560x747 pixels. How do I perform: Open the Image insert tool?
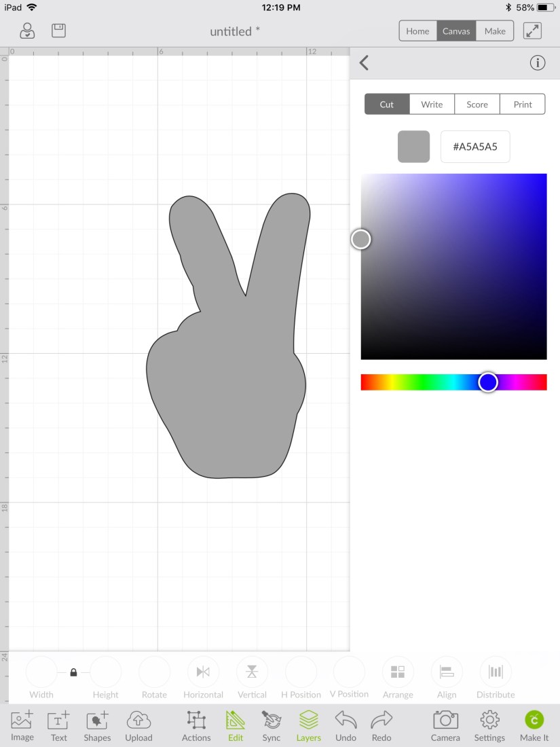22,725
